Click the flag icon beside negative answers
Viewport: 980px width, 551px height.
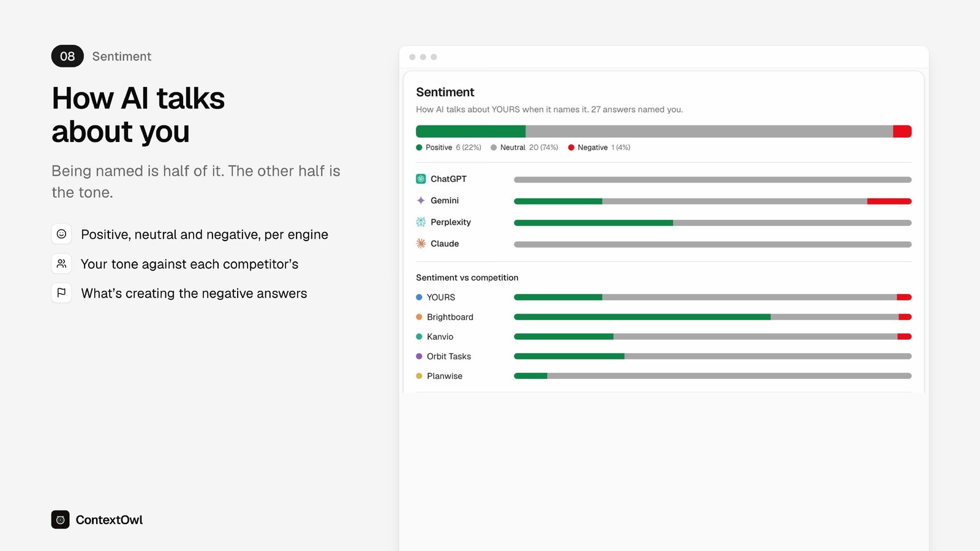[x=61, y=293]
